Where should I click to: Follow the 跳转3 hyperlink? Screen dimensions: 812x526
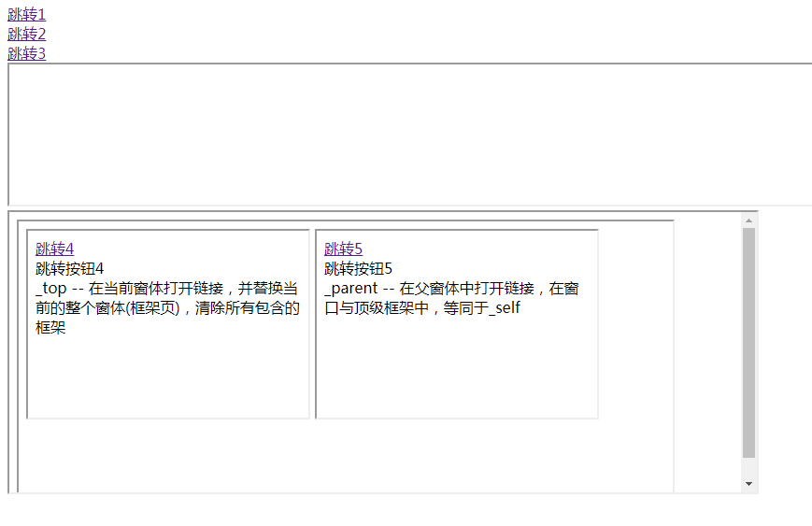tap(26, 54)
